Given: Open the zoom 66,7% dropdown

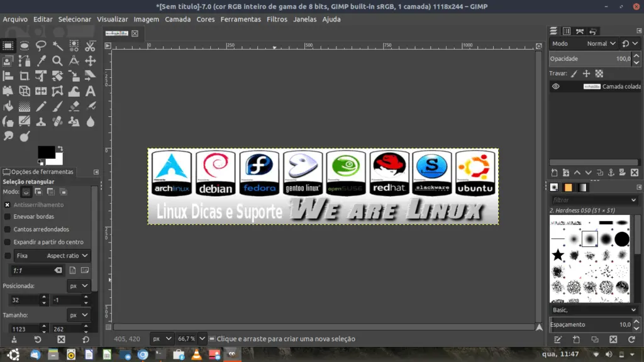Looking at the screenshot, I should [202, 339].
